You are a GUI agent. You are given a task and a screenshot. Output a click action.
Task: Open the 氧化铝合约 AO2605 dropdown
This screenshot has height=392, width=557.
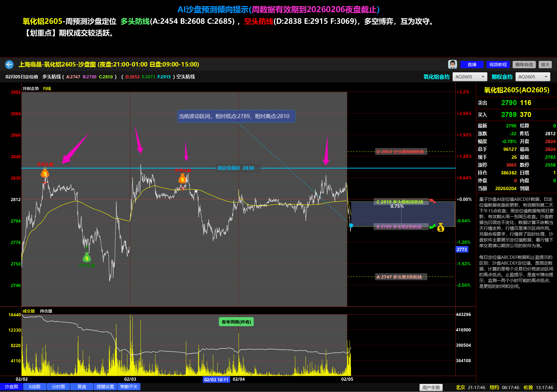[x=470, y=77]
